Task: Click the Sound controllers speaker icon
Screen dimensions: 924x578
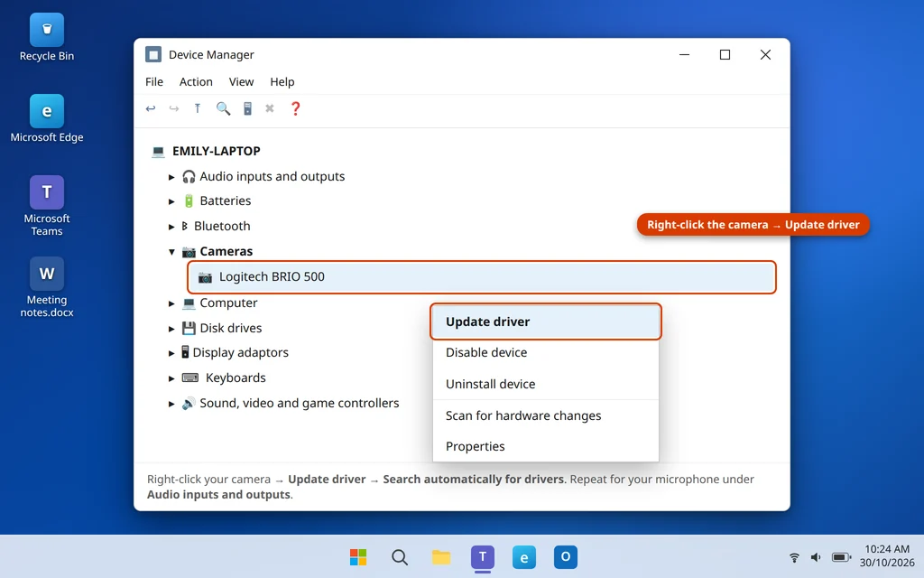Action: point(189,404)
